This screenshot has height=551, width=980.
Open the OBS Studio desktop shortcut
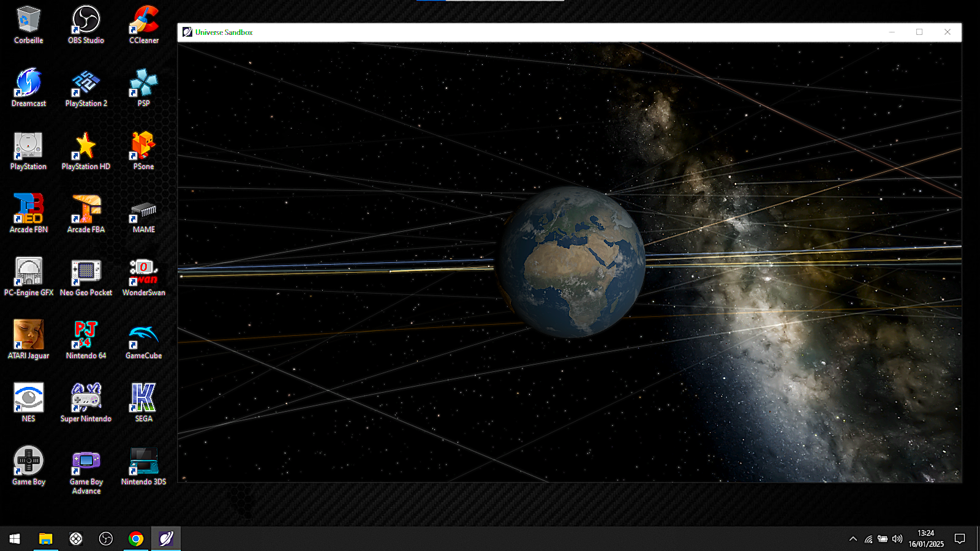pyautogui.click(x=86, y=24)
